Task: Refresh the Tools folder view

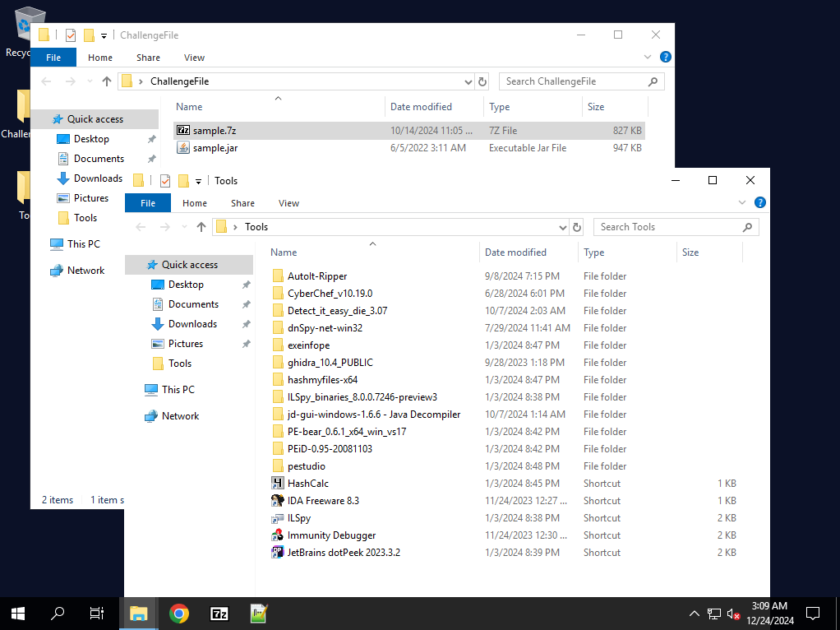Action: click(577, 227)
